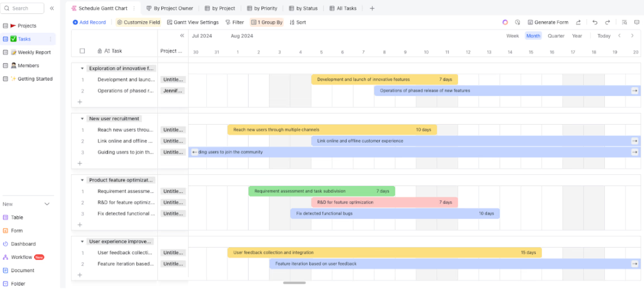Collapse the New section chevron
644x304 pixels.
(47, 204)
